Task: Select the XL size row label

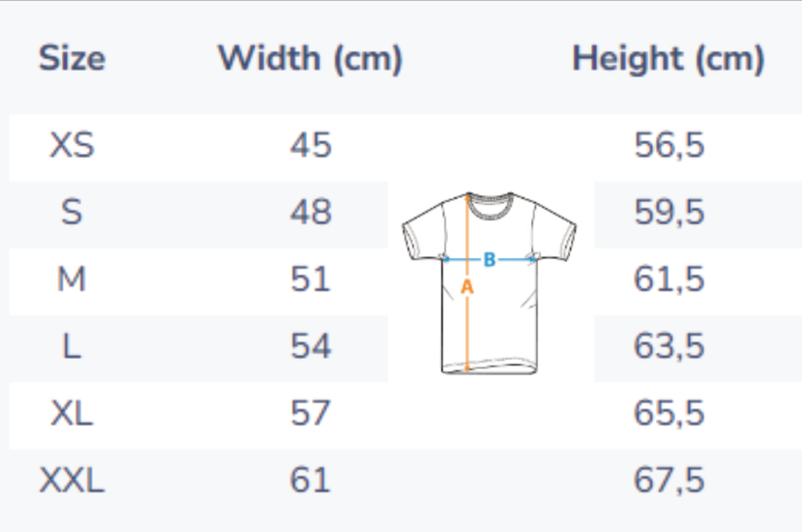Action: pyautogui.click(x=72, y=414)
